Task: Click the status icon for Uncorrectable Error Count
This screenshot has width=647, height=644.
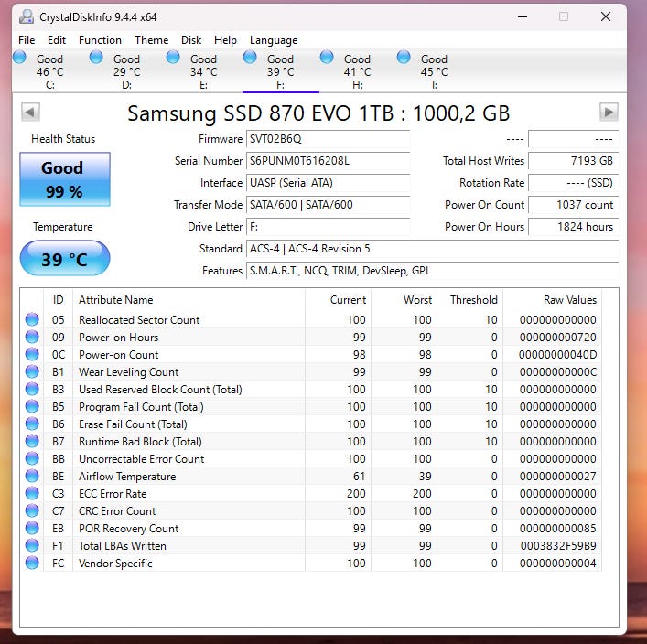Action: (32, 458)
